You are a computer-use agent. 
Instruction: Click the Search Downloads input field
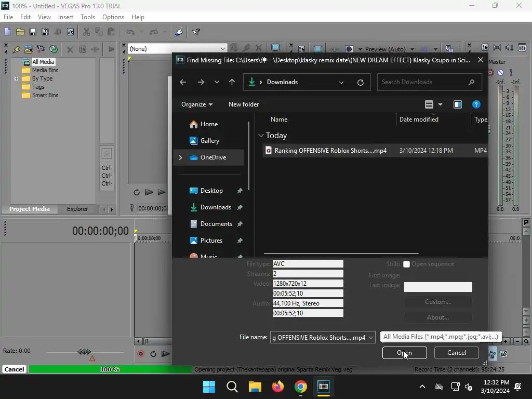(430, 82)
